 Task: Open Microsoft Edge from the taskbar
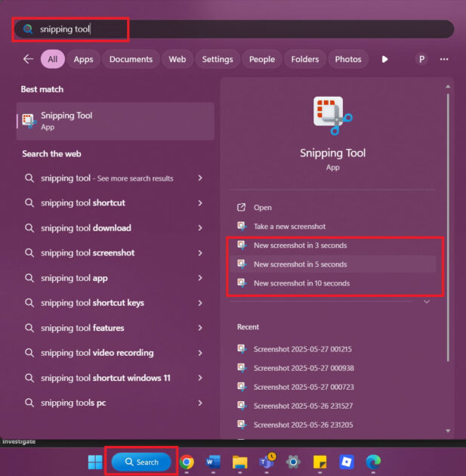(373, 462)
